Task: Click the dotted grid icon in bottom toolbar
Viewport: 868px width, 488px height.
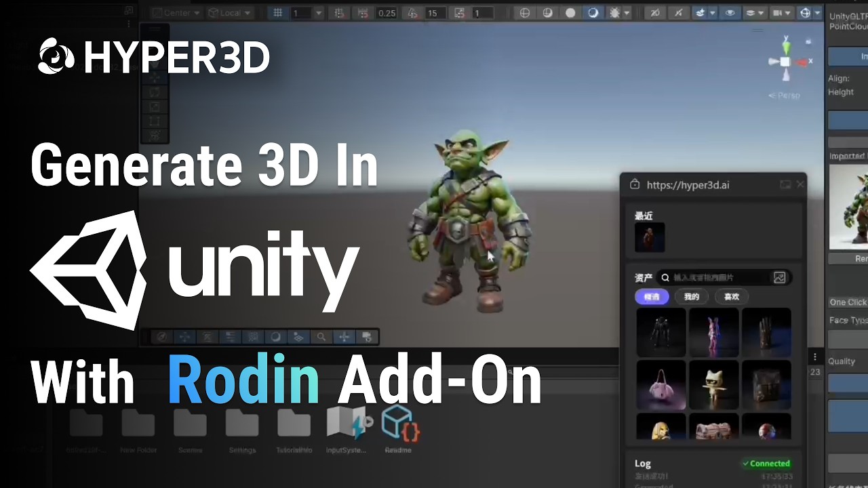Action: tap(253, 337)
